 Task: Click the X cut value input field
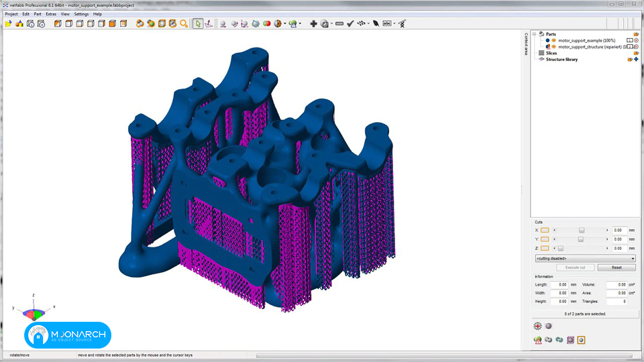(x=619, y=230)
